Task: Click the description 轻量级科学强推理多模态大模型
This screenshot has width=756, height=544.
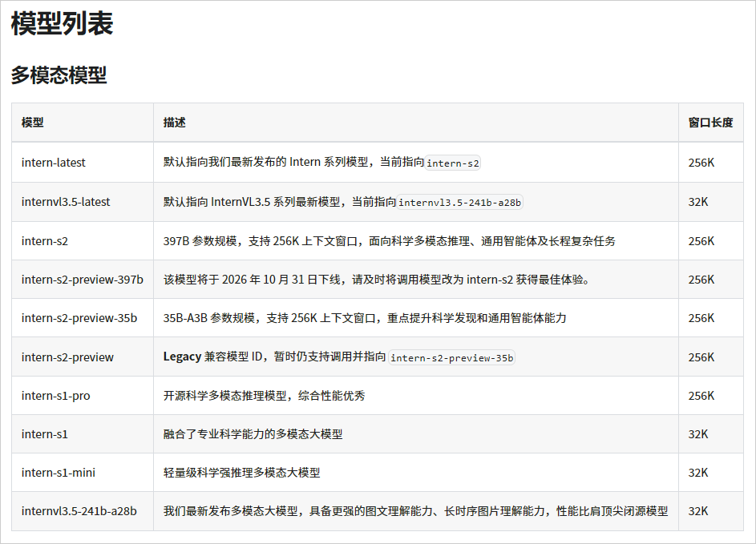Action: click(241, 473)
